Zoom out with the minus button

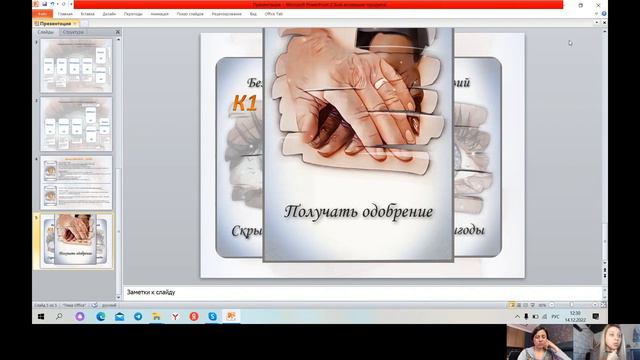pyautogui.click(x=551, y=305)
